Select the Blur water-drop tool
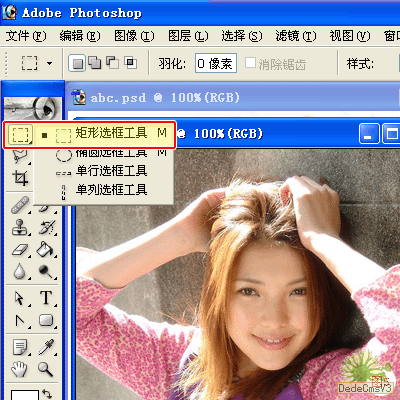400x400 pixels. tap(20, 271)
